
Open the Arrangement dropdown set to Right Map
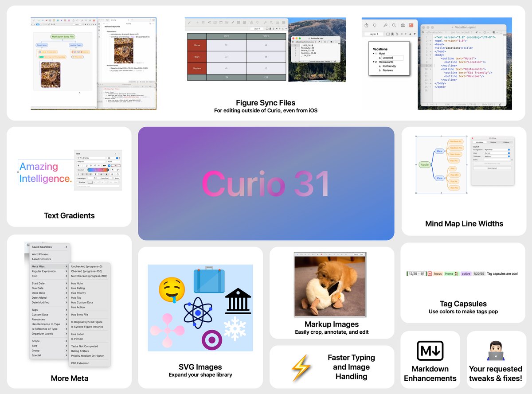pos(497,150)
